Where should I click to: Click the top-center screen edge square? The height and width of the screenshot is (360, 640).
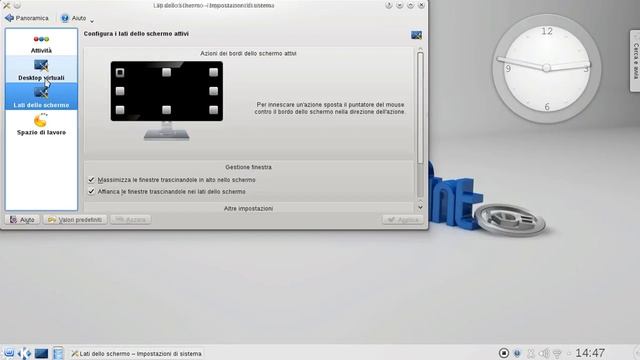(167, 72)
